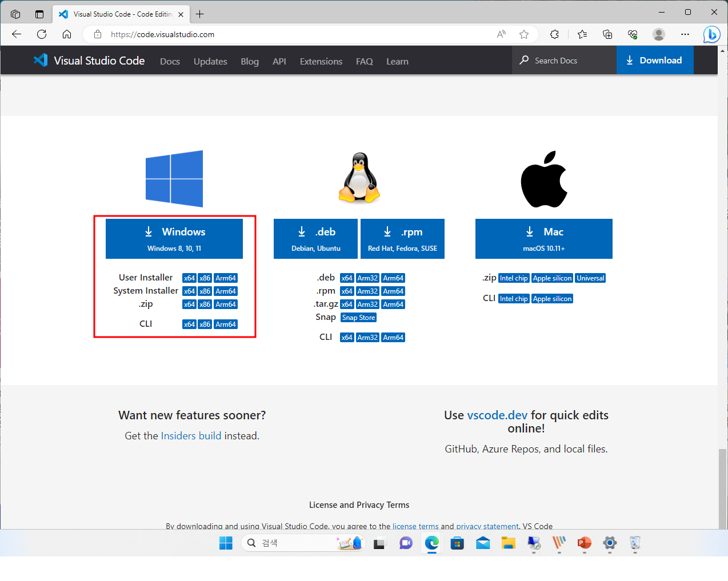
Task: Select Windows .zip x64 link
Action: (189, 304)
